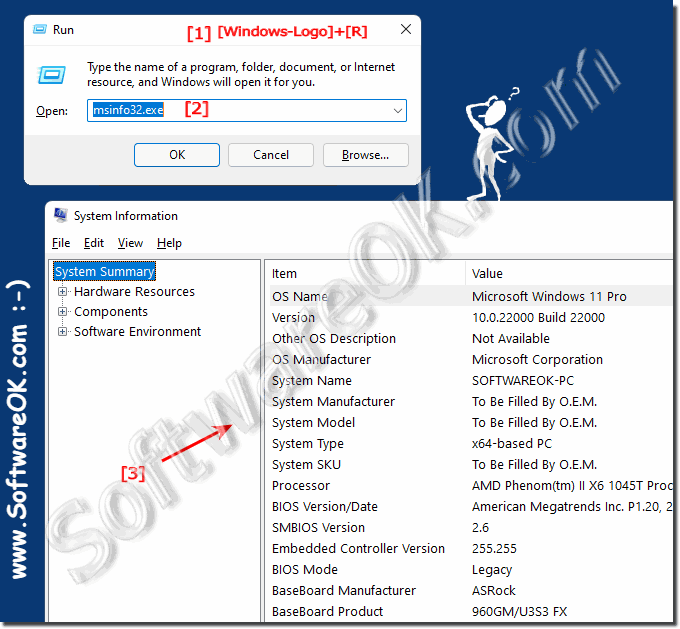This screenshot has height=629, width=680.
Task: Click the value 960GM/U3S3 FX
Action: coord(519,612)
